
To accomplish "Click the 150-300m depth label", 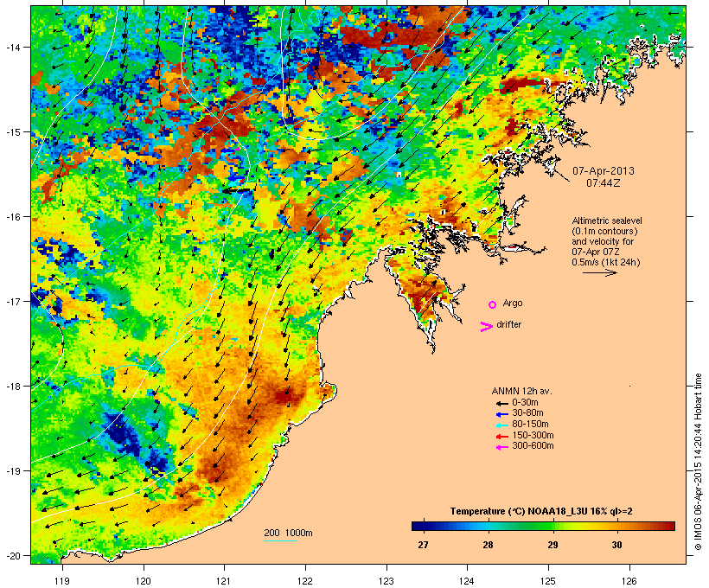I will 533,436.
